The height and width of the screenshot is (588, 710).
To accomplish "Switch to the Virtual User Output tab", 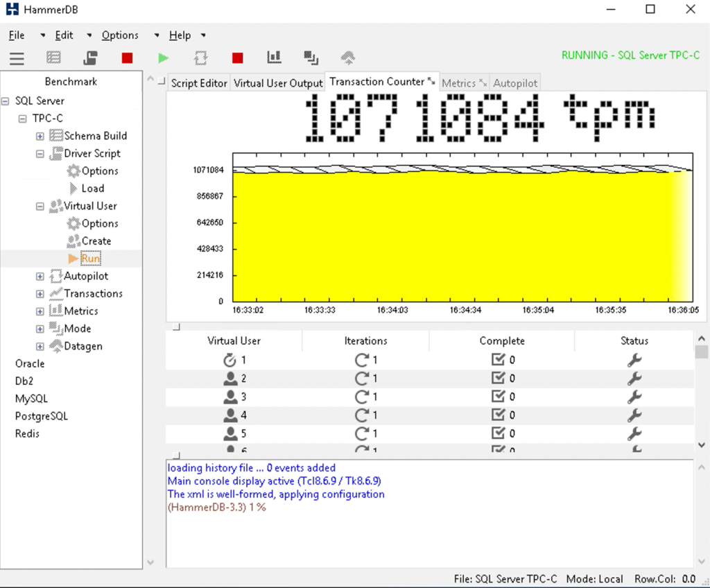I will pos(278,83).
